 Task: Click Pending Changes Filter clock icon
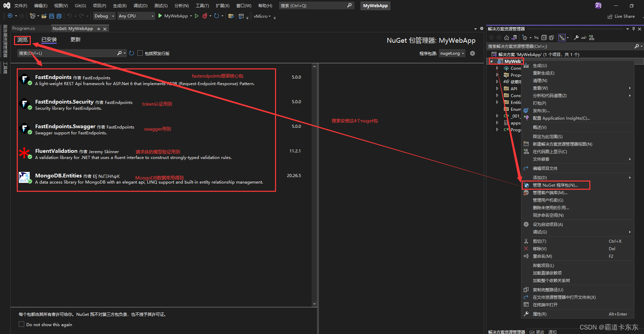525,38
